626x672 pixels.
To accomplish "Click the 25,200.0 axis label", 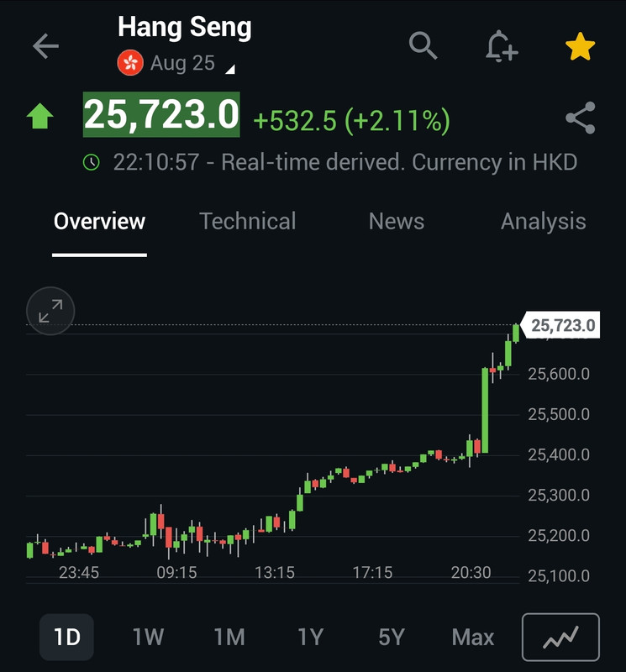I will pyautogui.click(x=559, y=536).
